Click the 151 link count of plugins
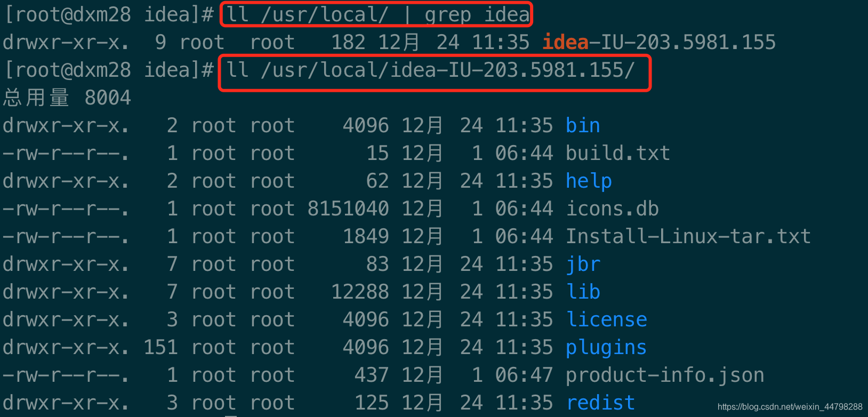 (160, 348)
